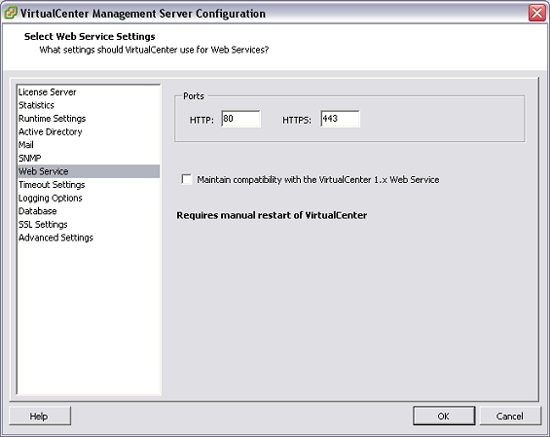Screen dimensions: 550x437
Task: Select SNMP in the settings list
Action: point(29,158)
